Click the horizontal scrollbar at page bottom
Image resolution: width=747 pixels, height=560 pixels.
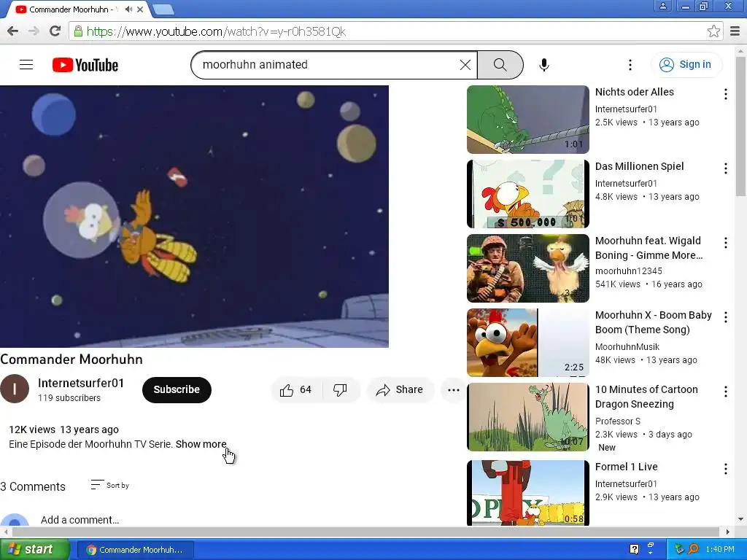[x=366, y=532]
